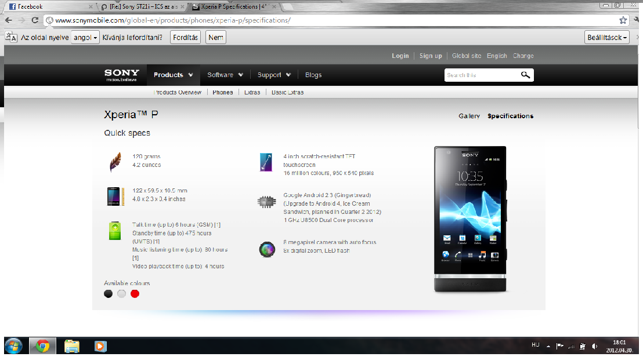Close the Facebook tab
643x364 pixels.
[x=91, y=6]
